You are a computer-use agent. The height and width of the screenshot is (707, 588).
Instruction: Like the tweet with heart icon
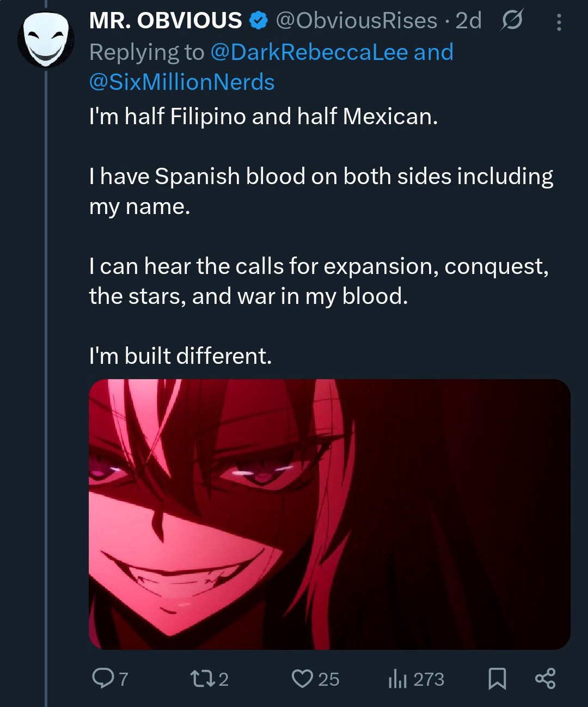click(x=301, y=679)
